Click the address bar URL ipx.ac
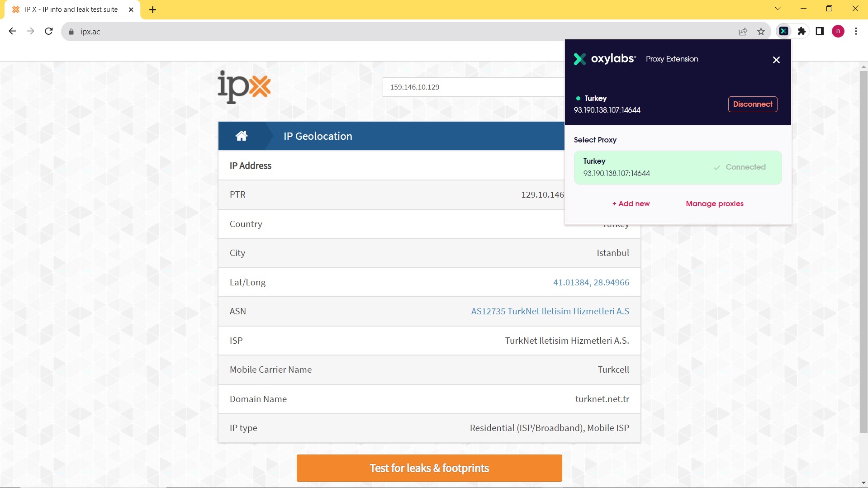Image resolution: width=868 pixels, height=488 pixels. tap(90, 32)
